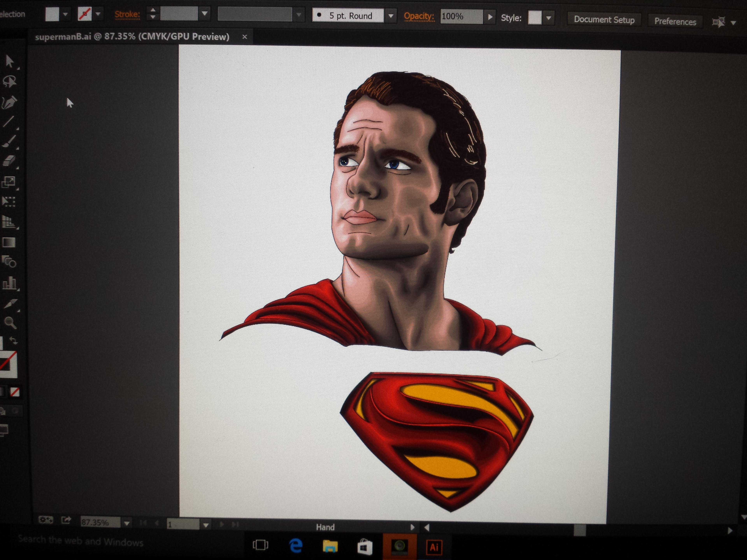Click the fill color swatch in control bar

click(52, 14)
